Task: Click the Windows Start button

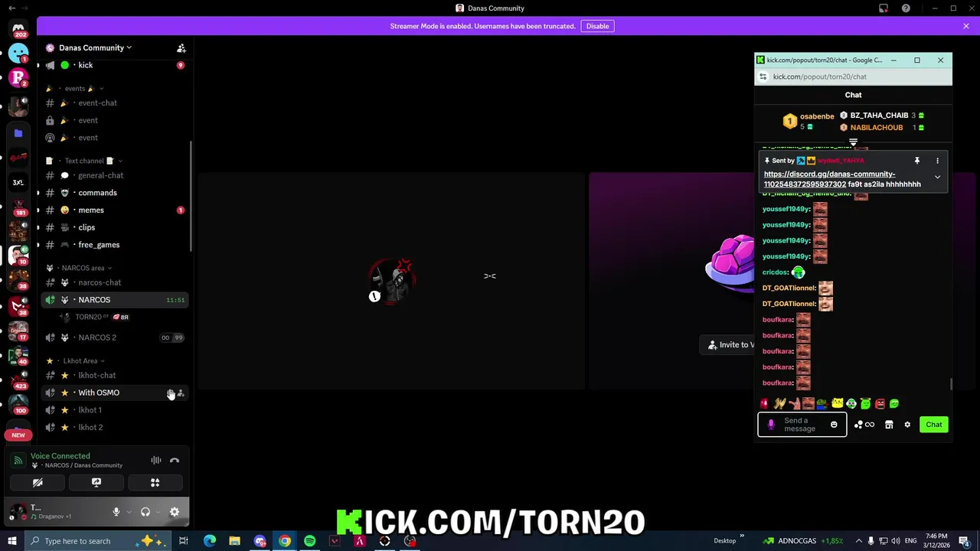Action: pos(11,541)
